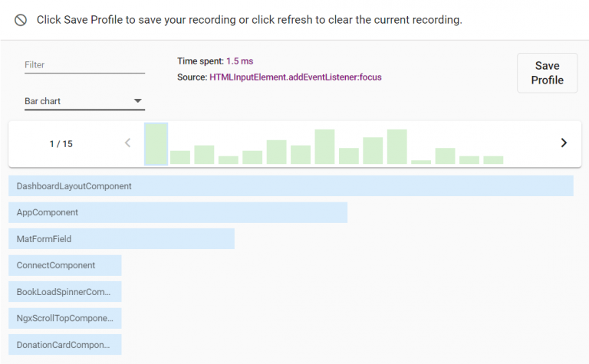
Task: Click the Save Profile button
Action: 547,73
